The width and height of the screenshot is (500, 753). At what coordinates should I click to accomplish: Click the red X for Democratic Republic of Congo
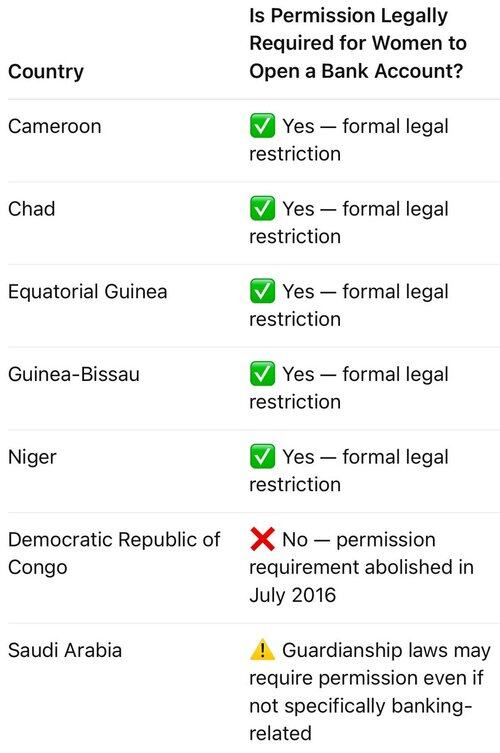coord(262,539)
